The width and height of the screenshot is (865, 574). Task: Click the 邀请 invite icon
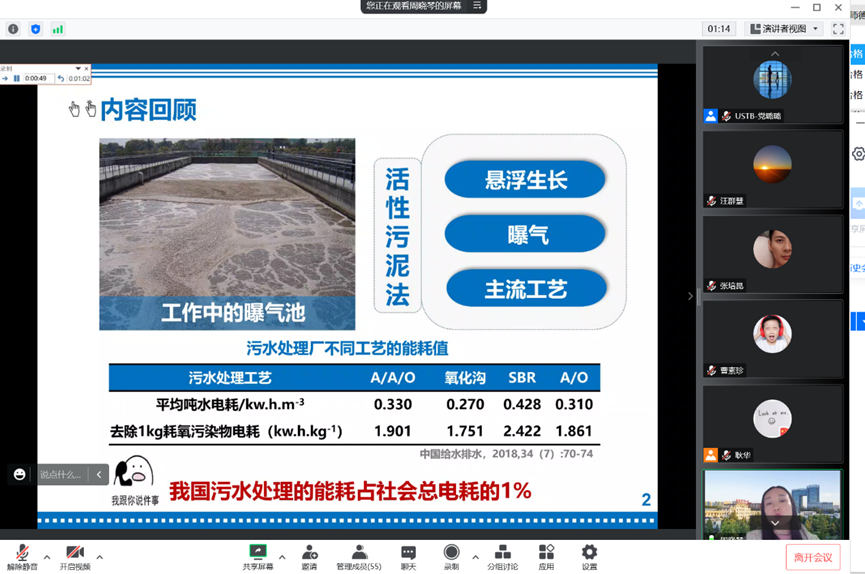pyautogui.click(x=309, y=556)
